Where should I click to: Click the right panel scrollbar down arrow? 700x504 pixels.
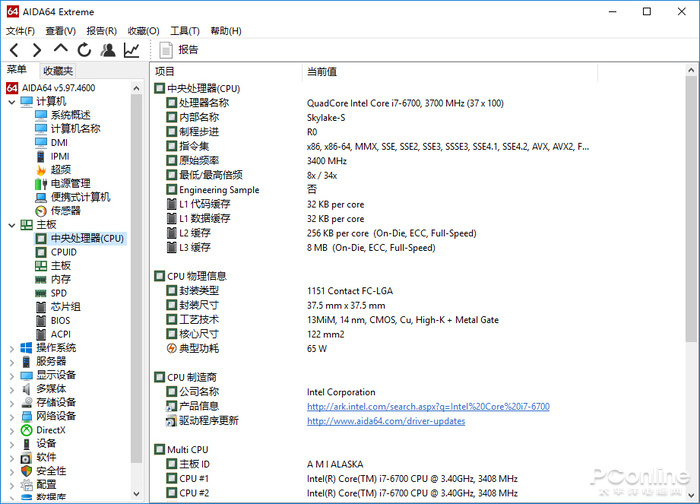tap(691, 495)
